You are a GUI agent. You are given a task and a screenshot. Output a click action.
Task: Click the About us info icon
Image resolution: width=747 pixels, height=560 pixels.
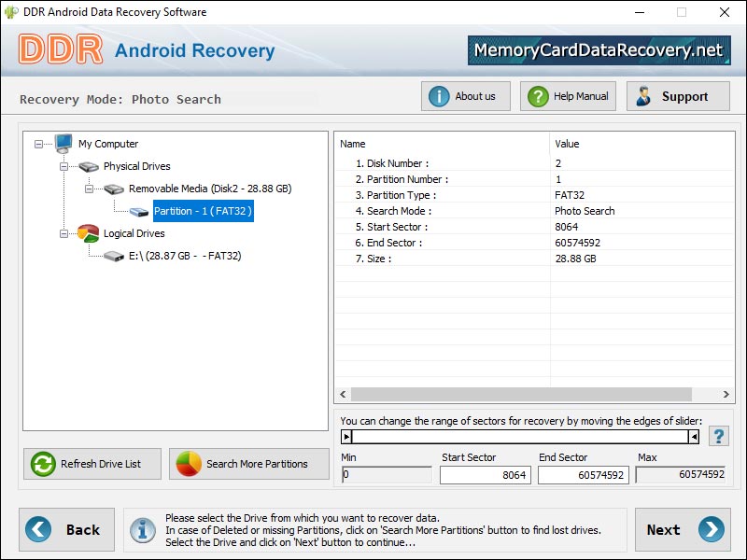click(x=439, y=95)
